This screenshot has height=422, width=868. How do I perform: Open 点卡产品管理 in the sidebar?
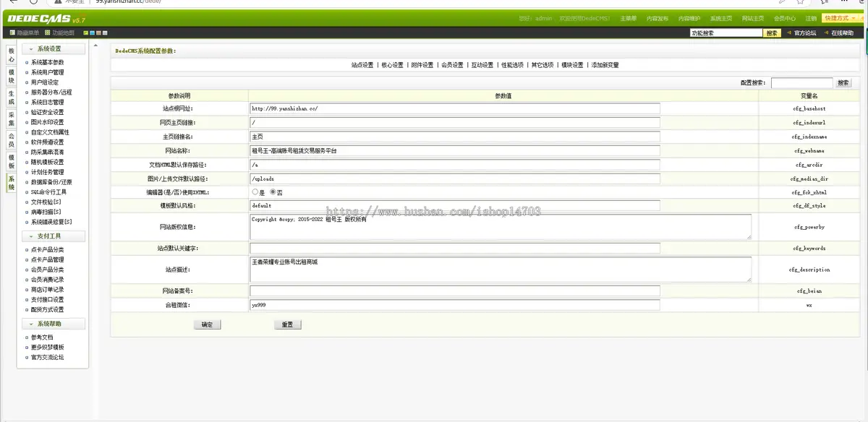(47, 259)
